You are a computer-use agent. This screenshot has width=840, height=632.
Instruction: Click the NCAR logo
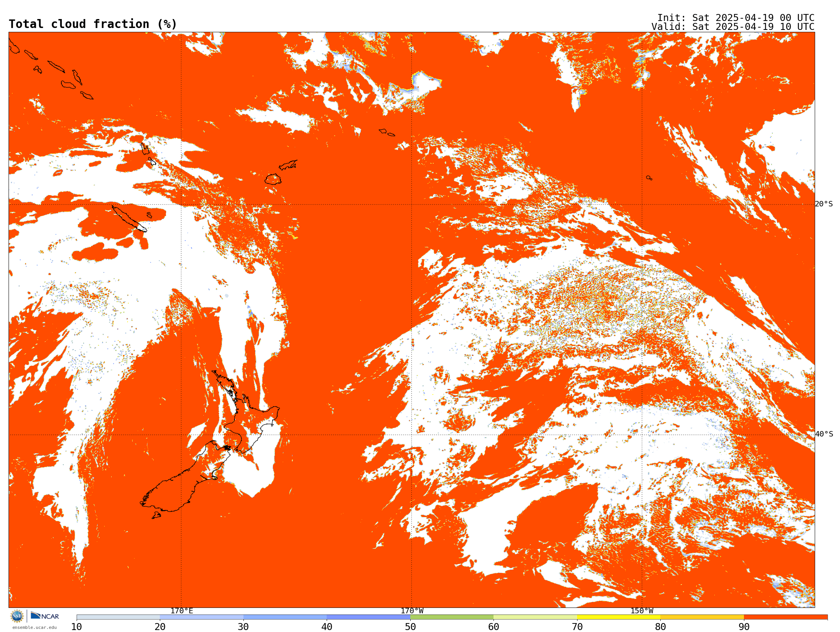(x=45, y=616)
